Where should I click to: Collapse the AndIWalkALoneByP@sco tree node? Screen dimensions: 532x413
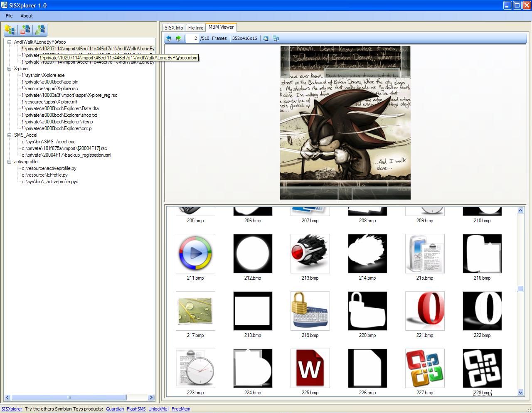pos(9,42)
